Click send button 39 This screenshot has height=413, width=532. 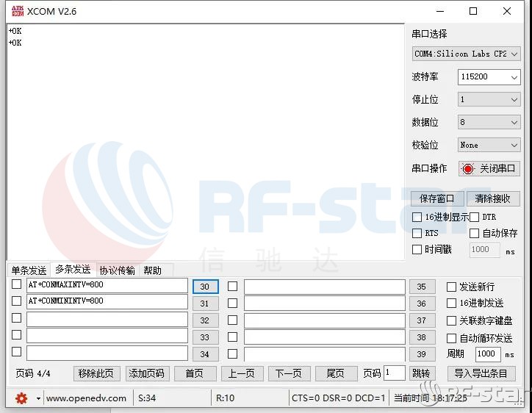[423, 354]
